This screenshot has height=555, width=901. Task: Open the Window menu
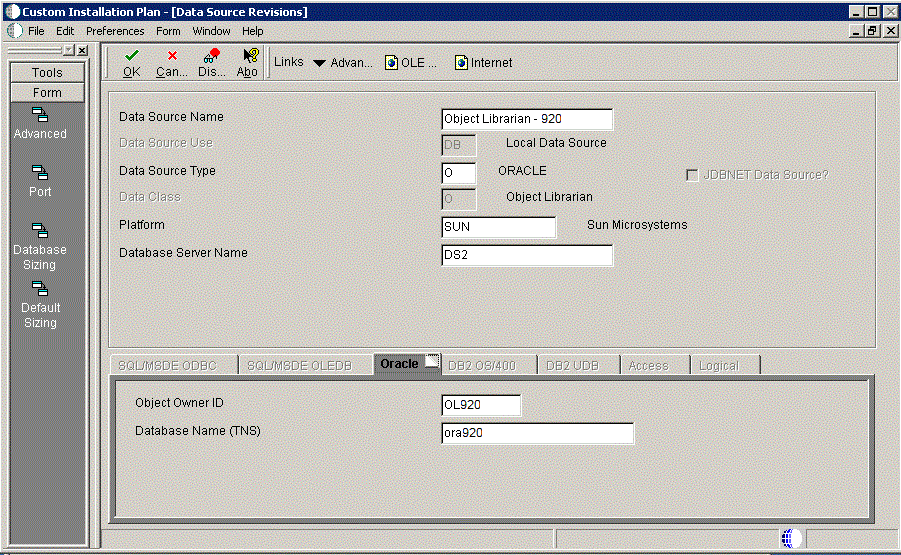coord(211,31)
